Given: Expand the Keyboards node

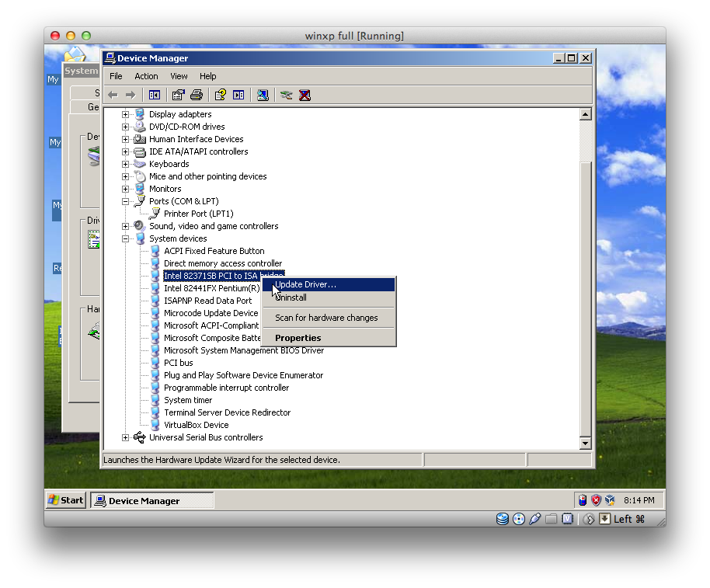Looking at the screenshot, I should tap(125, 165).
